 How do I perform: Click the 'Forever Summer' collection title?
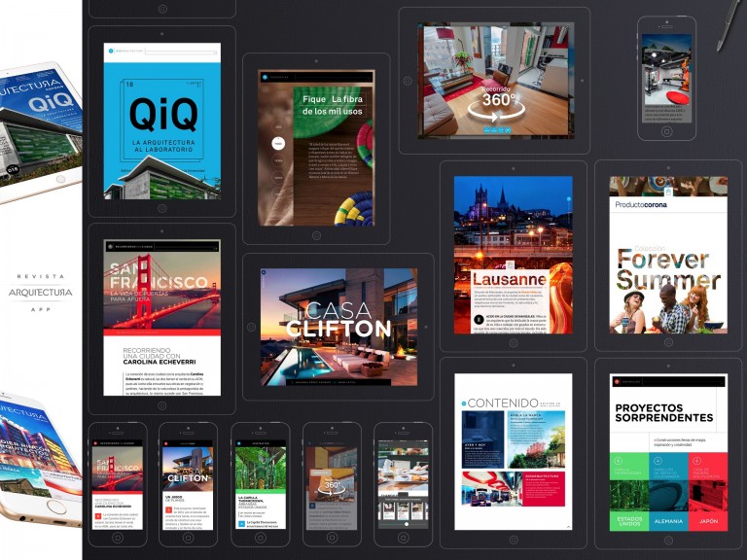[x=668, y=269]
